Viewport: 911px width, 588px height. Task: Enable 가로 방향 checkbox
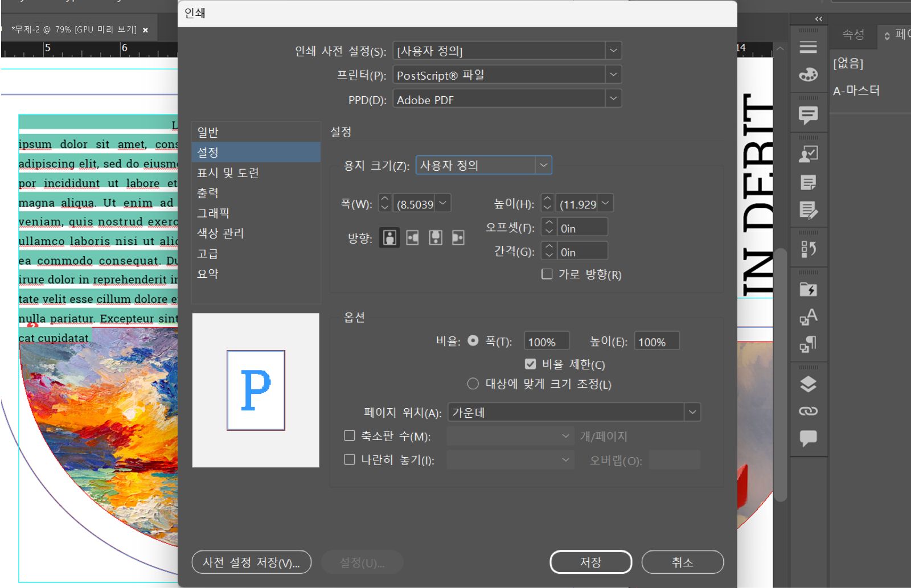pos(547,274)
